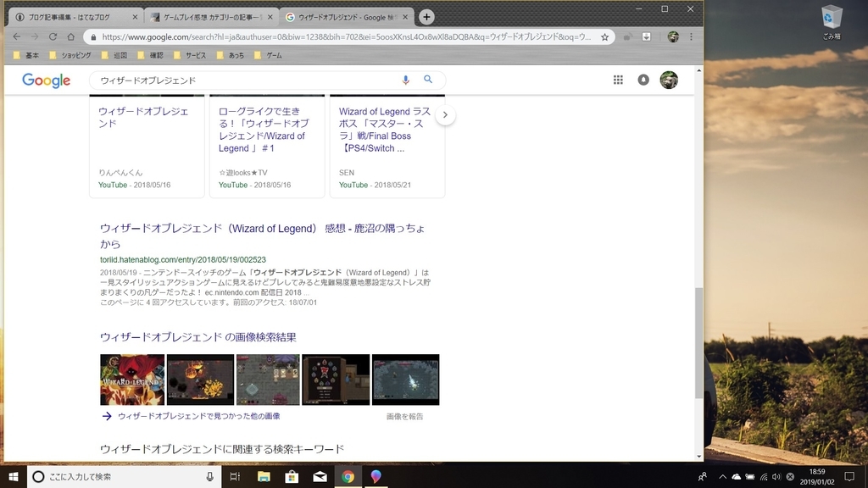Open the Google account avatar
The width and height of the screenshot is (868, 488).
tap(669, 80)
